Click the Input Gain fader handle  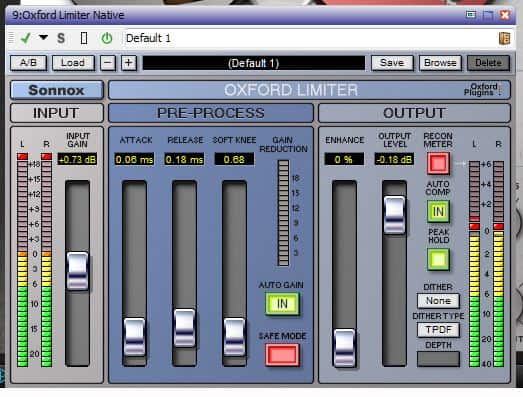[77, 271]
